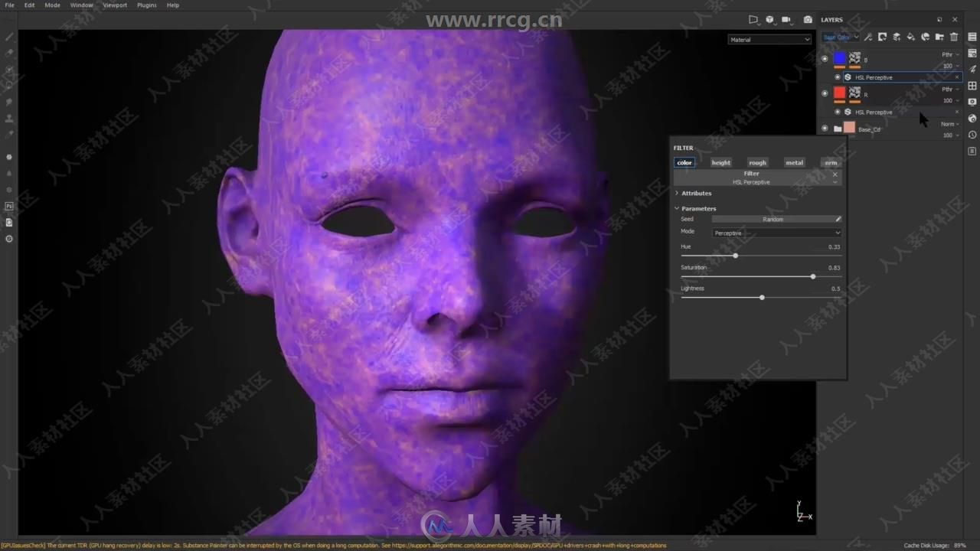Click the Photoshop export icon
This screenshot has height=551, width=980.
(9, 206)
